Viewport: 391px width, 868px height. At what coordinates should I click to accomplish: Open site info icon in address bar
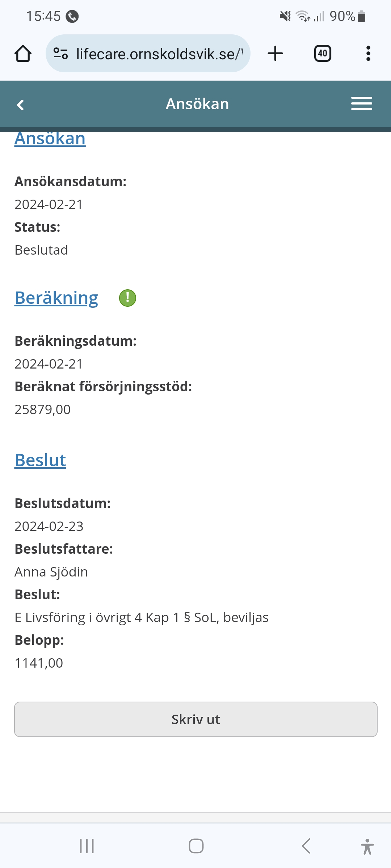click(60, 54)
